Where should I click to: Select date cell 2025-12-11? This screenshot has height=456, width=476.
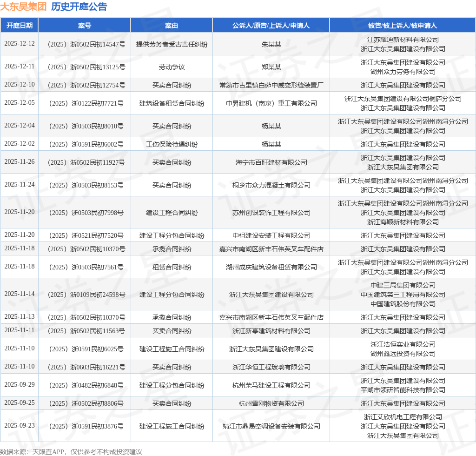20,66
